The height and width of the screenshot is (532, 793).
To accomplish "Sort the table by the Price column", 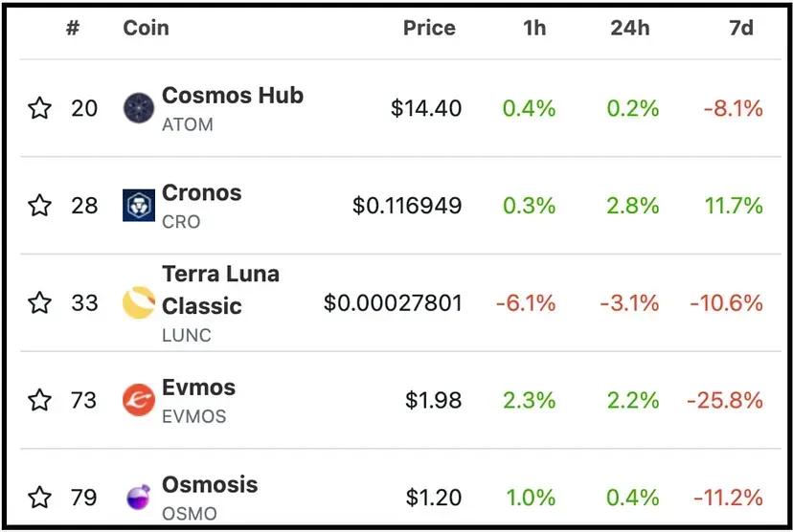I will pyautogui.click(x=429, y=28).
